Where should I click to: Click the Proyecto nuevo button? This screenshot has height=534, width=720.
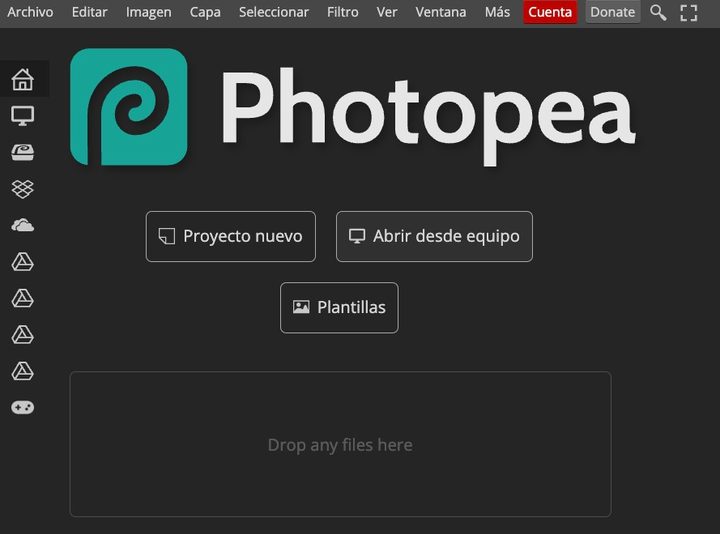tap(231, 237)
